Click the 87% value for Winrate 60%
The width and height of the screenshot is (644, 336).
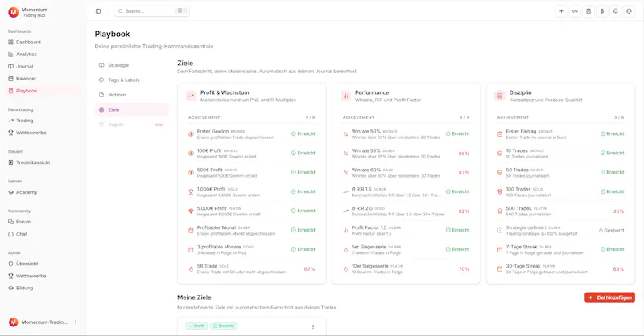[x=464, y=173]
